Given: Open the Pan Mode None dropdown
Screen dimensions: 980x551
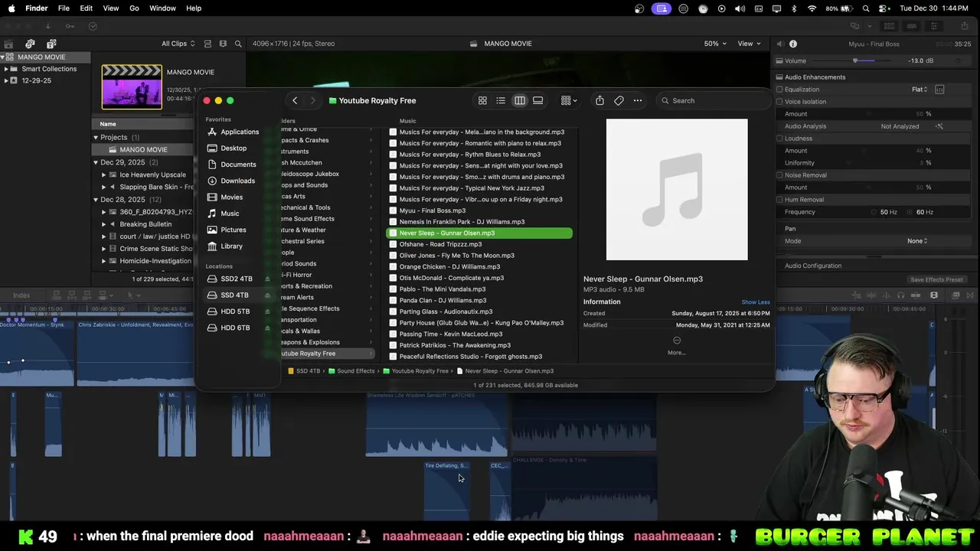Looking at the screenshot, I should [917, 241].
